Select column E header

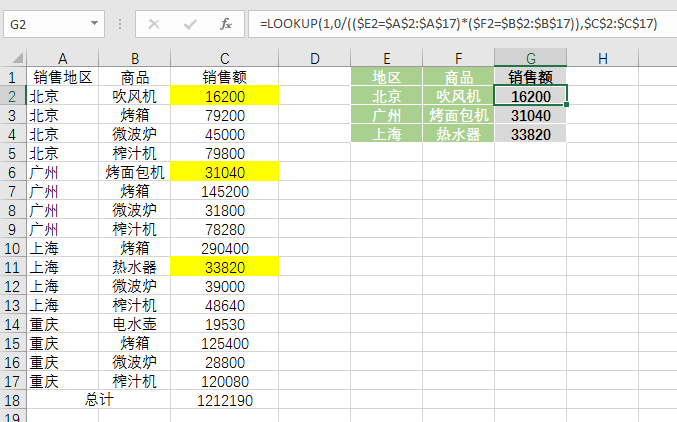tap(386, 58)
